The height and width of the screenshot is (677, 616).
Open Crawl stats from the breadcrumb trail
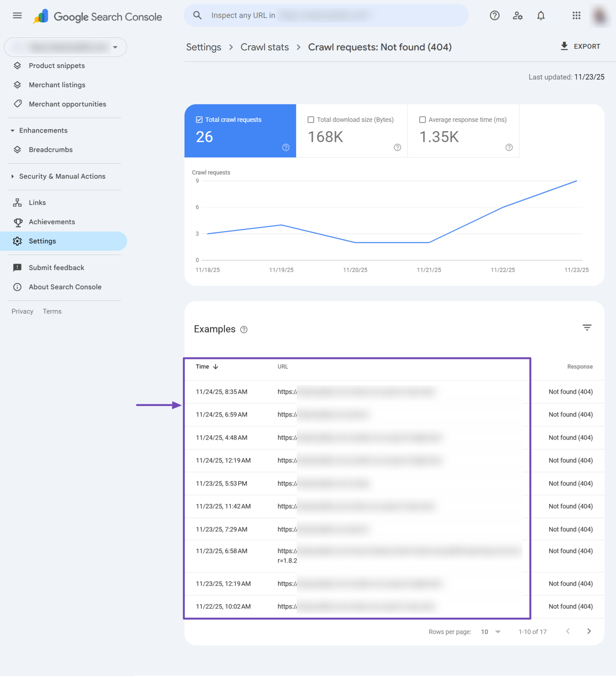264,47
